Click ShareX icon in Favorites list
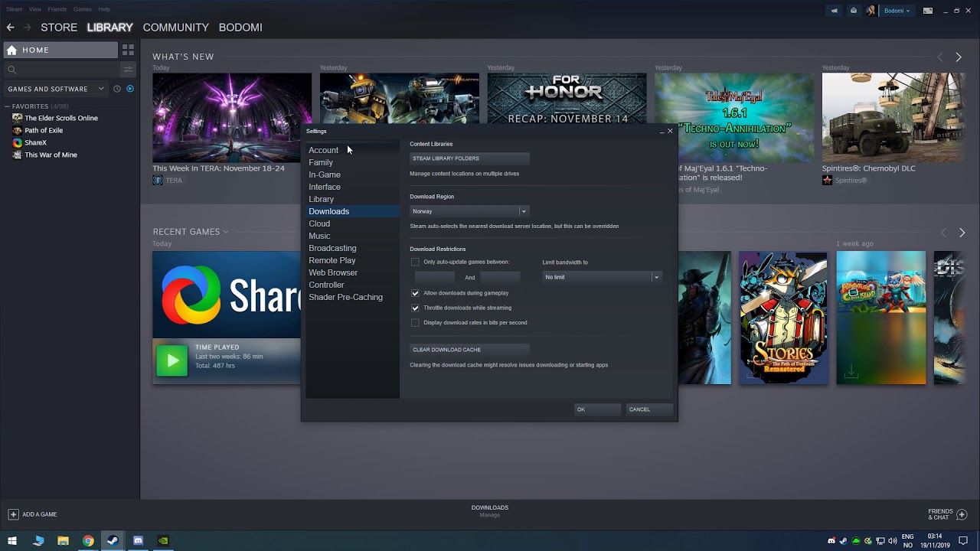Screen dimensions: 980x551 (18, 142)
